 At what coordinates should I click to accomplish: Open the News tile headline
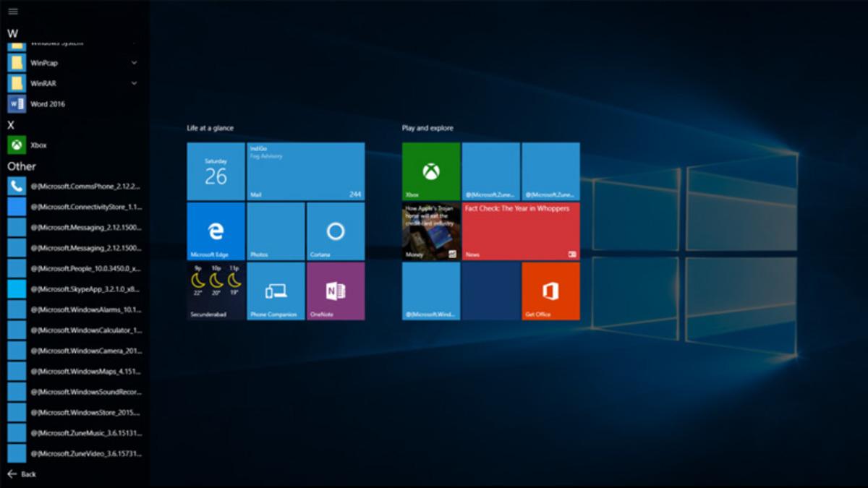pos(519,231)
